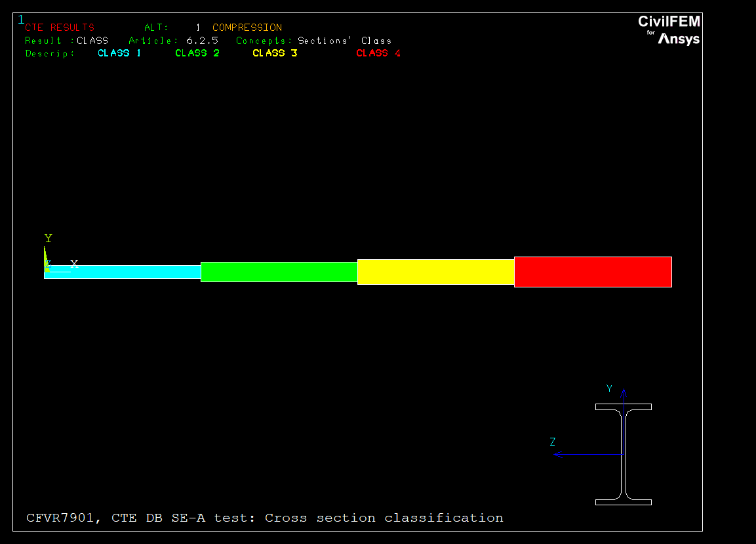Viewport: 756px width, 544px height.
Task: Click the section Z axis arrow
Action: tap(588, 454)
